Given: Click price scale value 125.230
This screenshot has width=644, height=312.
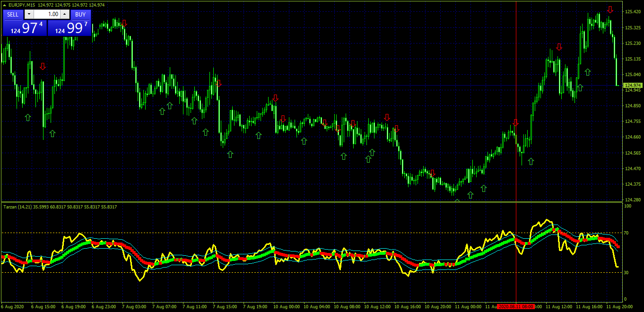Looking at the screenshot, I should click(x=632, y=43).
